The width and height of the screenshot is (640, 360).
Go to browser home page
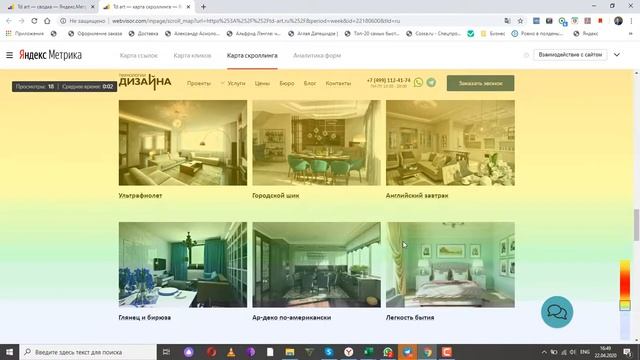(47, 21)
